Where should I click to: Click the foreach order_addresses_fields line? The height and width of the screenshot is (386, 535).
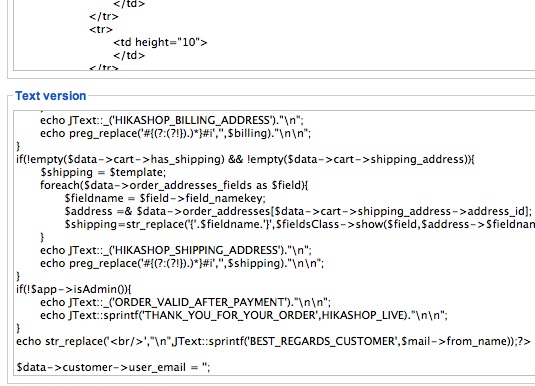click(x=174, y=185)
